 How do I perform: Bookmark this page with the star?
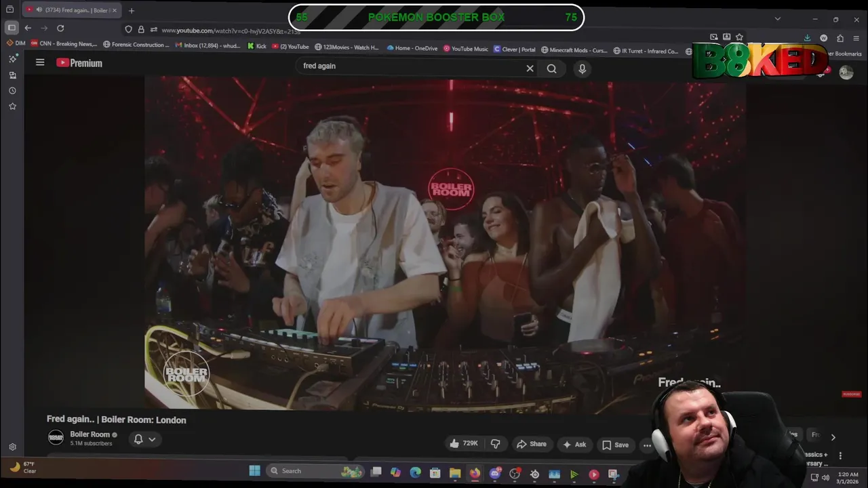click(739, 37)
